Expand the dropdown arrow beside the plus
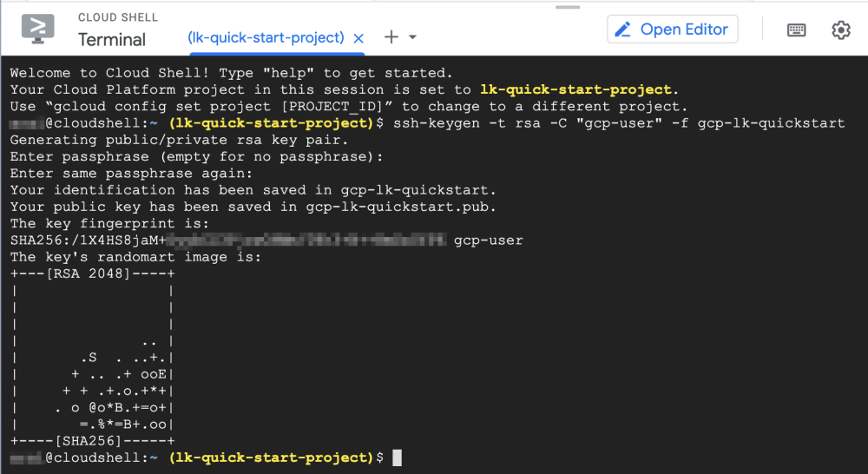The image size is (868, 474). pos(412,37)
